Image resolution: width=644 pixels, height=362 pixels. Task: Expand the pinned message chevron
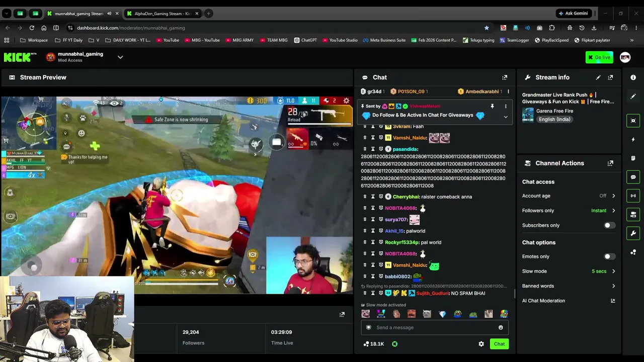506,117
